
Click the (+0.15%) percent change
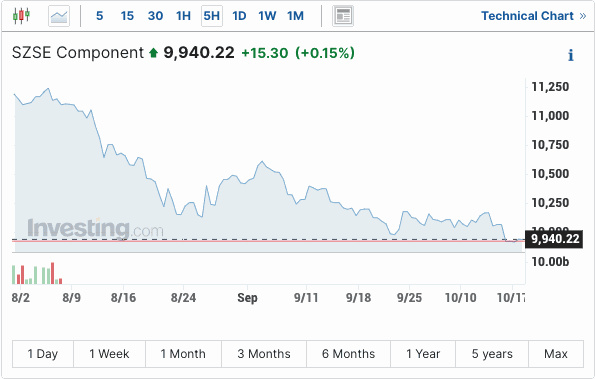click(x=325, y=53)
